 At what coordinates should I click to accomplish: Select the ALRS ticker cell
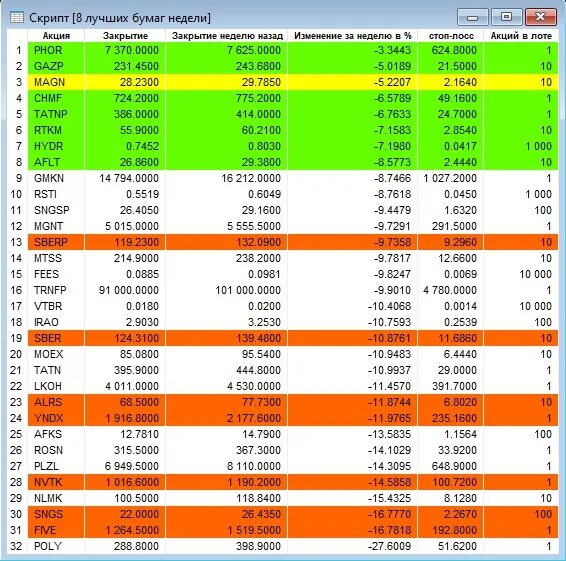click(56, 402)
